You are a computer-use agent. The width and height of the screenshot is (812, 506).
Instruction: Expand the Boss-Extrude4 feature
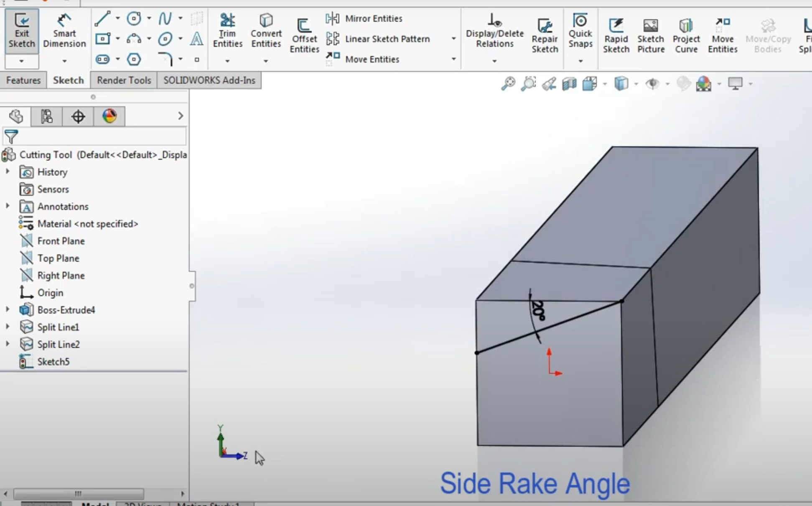8,309
